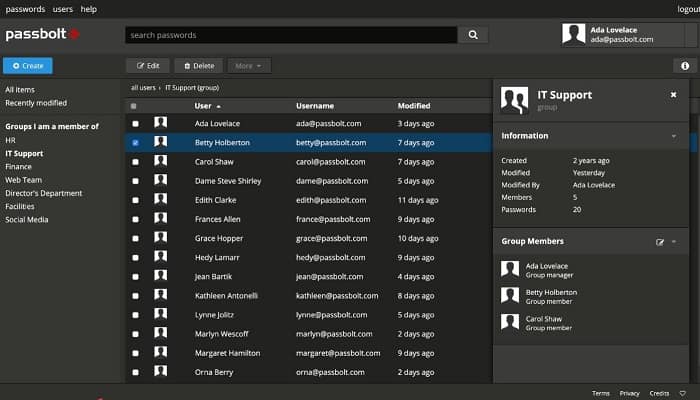Sort by User column header
This screenshot has height=400, width=700.
click(208, 106)
